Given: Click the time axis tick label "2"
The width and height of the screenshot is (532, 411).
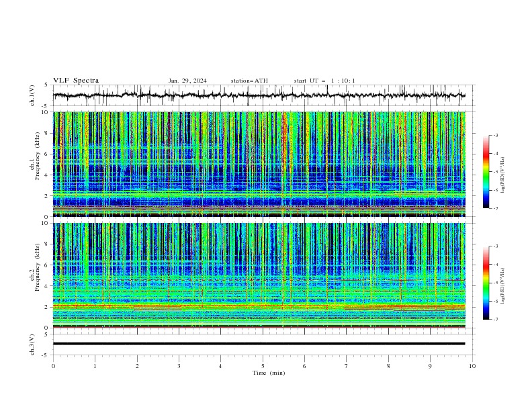Looking at the screenshot, I should tap(137, 366).
